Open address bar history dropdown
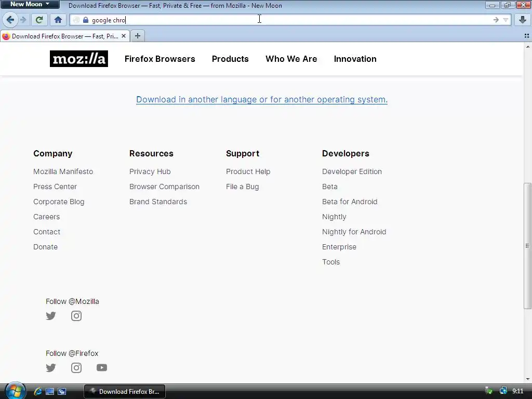This screenshot has height=399, width=532. [506, 20]
